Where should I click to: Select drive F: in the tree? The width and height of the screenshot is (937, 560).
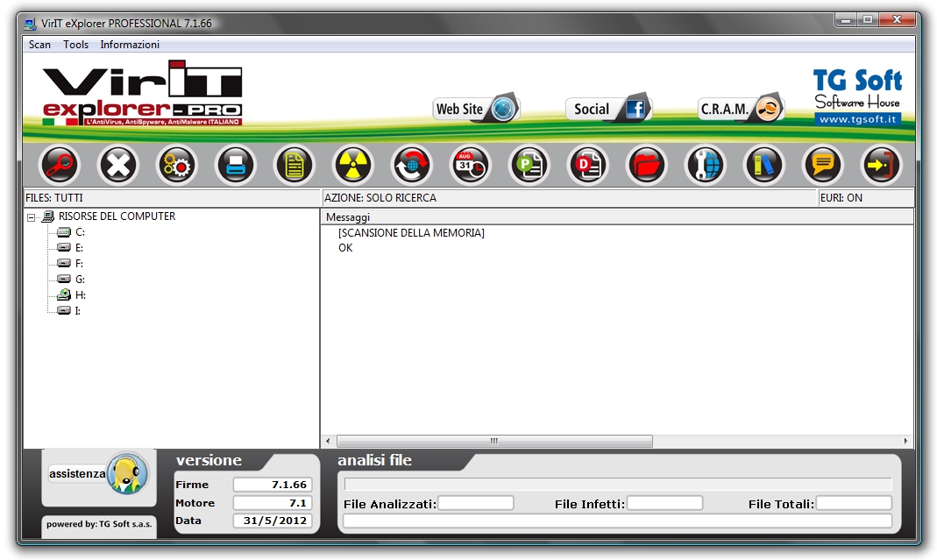tap(79, 264)
